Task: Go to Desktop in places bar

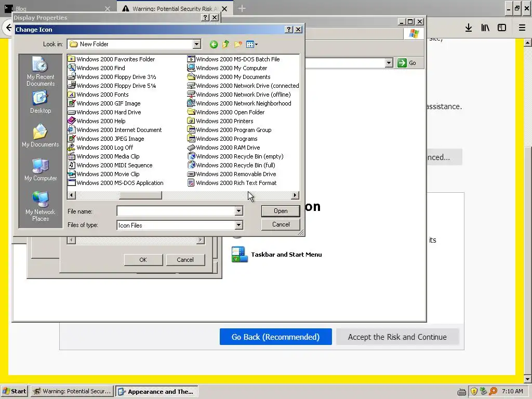Action: click(41, 102)
